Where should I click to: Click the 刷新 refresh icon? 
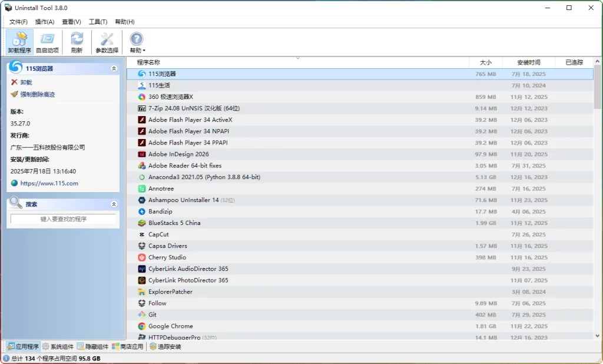point(77,41)
